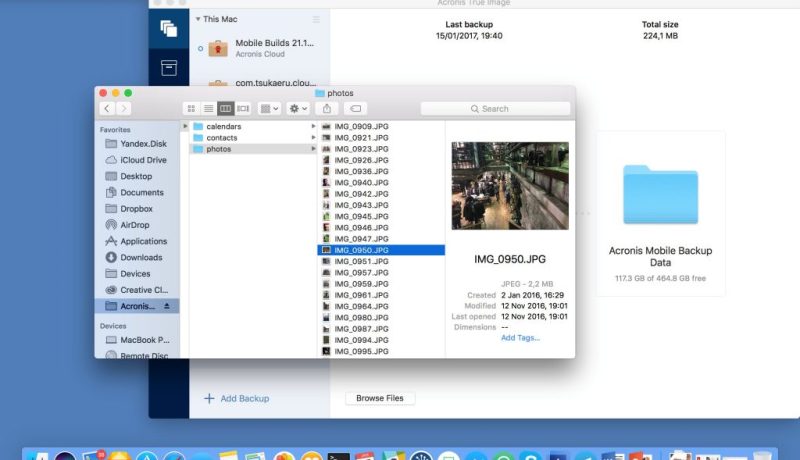Select file IMG_0950.JPG
Viewport: 800px width, 460px height.
coord(381,250)
